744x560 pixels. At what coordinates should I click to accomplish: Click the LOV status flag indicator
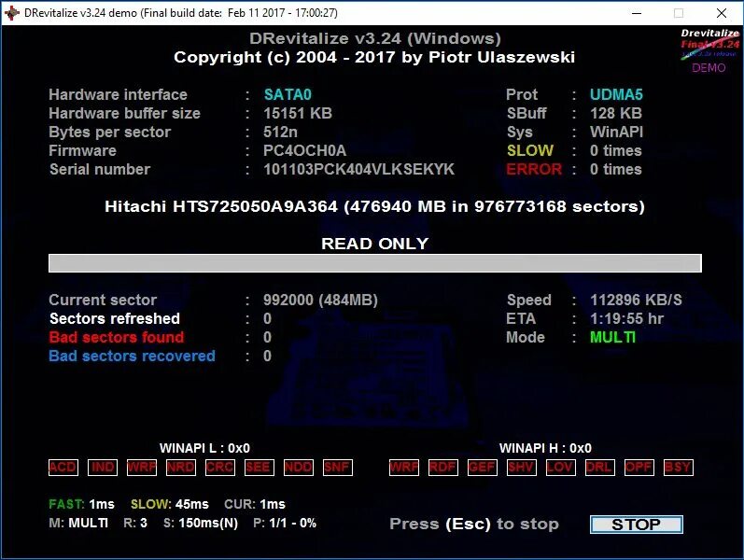[561, 468]
